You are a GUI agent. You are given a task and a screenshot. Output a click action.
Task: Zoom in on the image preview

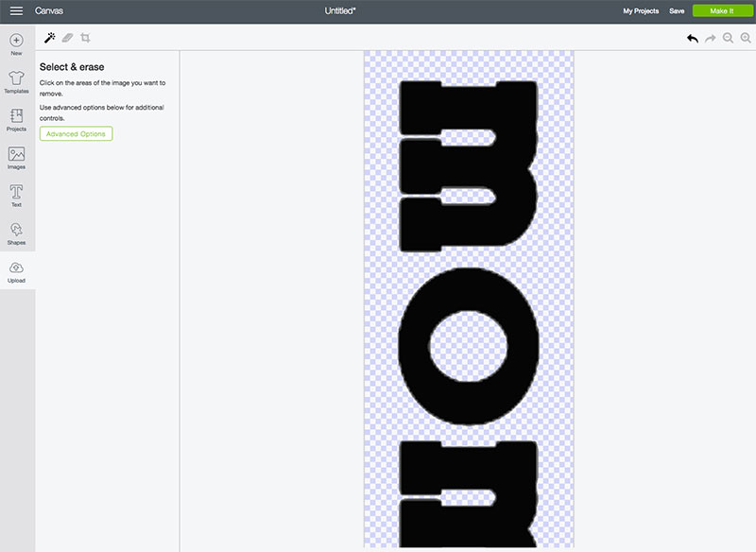pyautogui.click(x=746, y=38)
